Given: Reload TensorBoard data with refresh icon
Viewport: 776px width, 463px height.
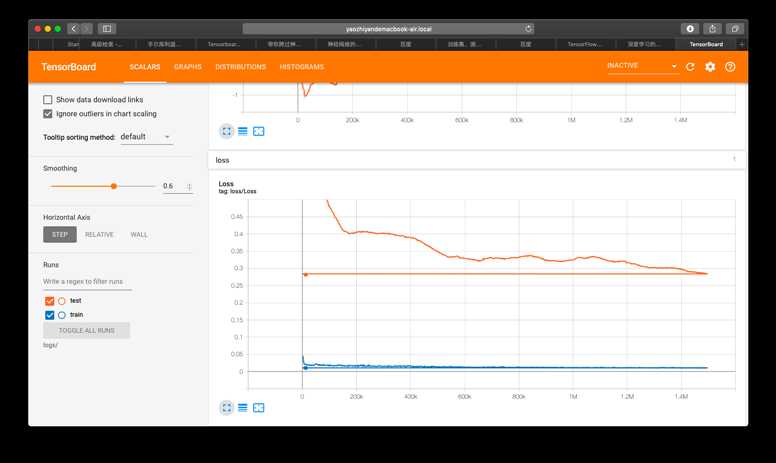Looking at the screenshot, I should coord(690,67).
